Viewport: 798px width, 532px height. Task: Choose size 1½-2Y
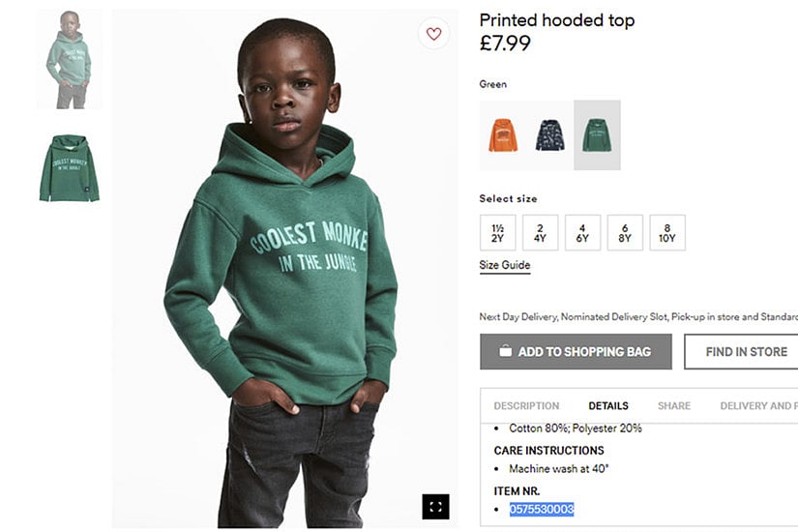[497, 233]
